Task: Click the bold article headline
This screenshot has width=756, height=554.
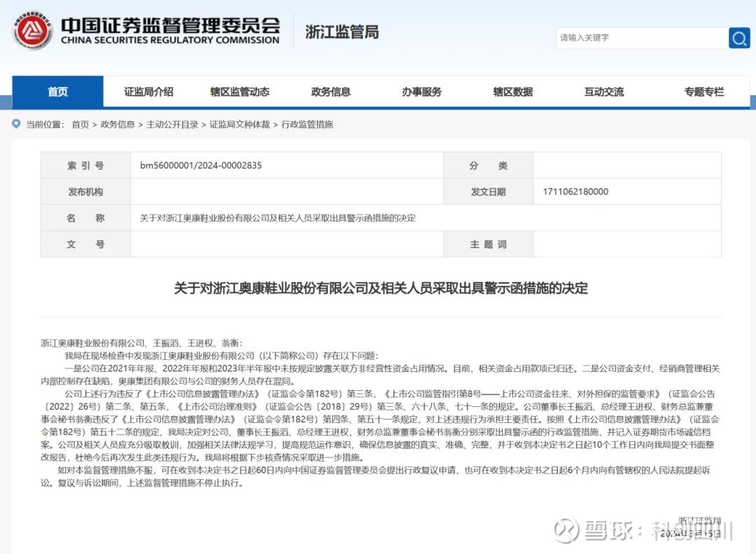Action: [381, 288]
